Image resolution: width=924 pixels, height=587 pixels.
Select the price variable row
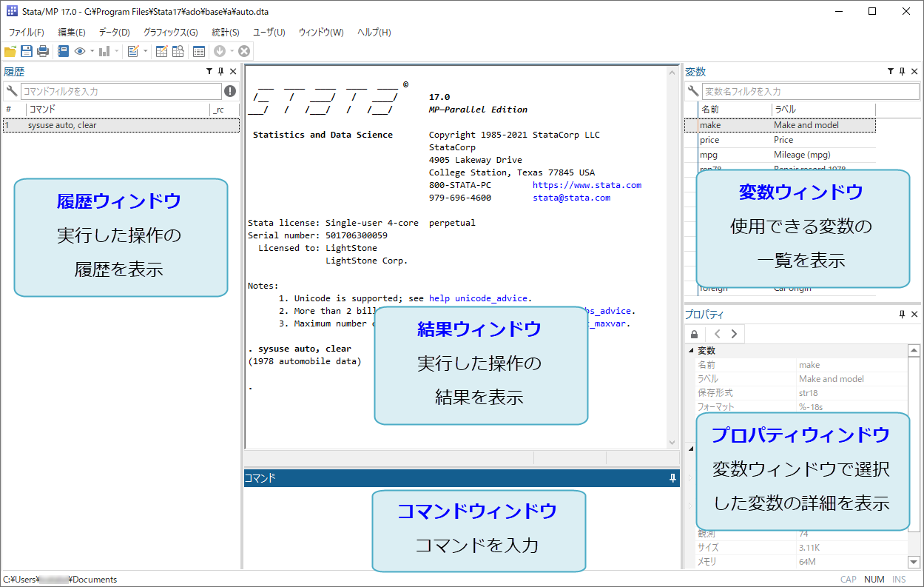[780, 140]
